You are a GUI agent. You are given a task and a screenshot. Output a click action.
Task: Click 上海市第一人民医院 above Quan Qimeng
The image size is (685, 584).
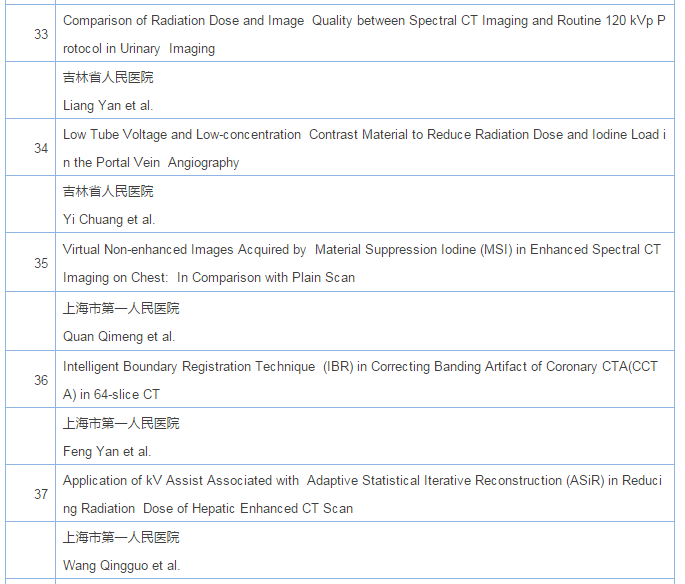click(121, 308)
